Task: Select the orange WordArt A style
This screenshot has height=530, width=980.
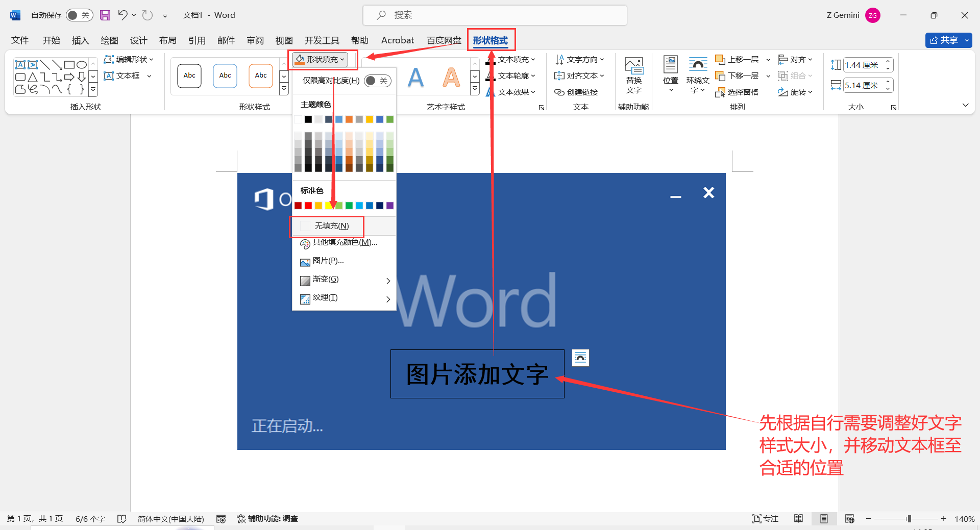Action: coord(451,78)
